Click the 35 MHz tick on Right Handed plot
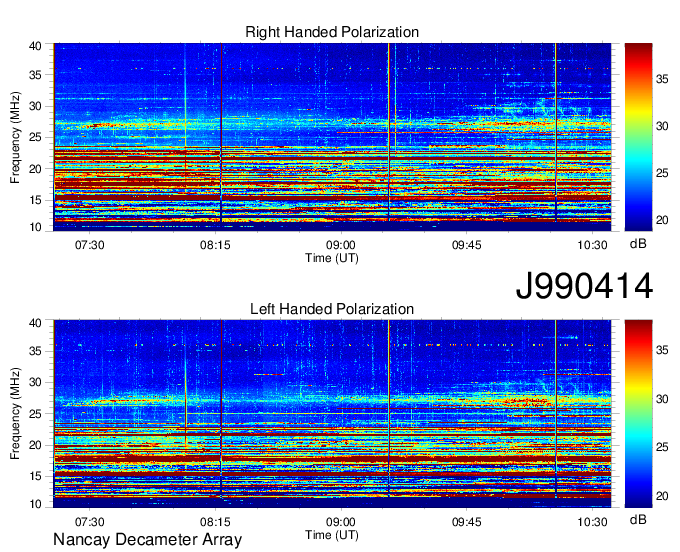The height and width of the screenshot is (552, 680). click(35, 75)
